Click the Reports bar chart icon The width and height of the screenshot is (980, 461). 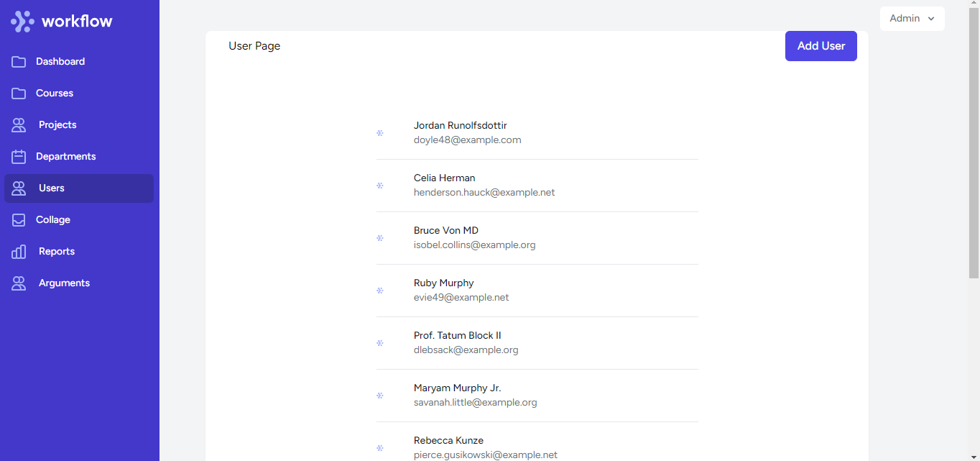click(x=19, y=251)
